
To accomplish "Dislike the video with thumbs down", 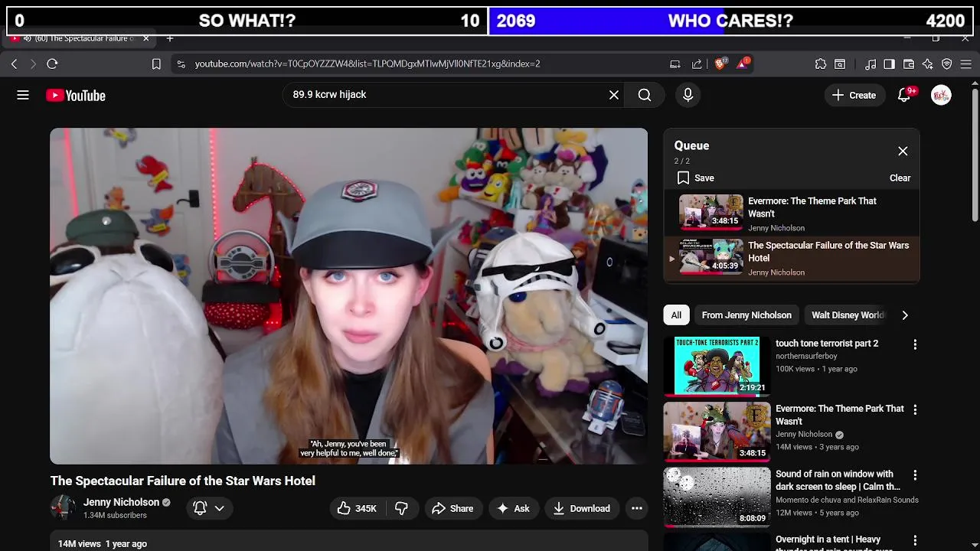I will click(402, 508).
